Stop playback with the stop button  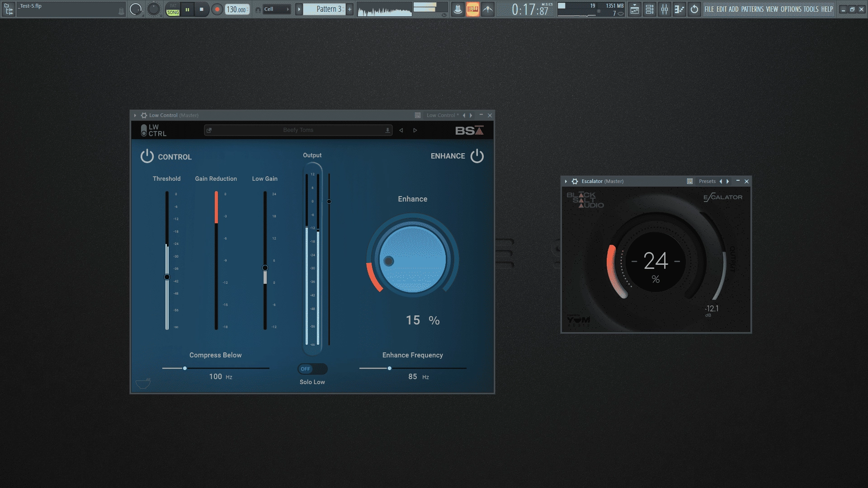coord(202,9)
